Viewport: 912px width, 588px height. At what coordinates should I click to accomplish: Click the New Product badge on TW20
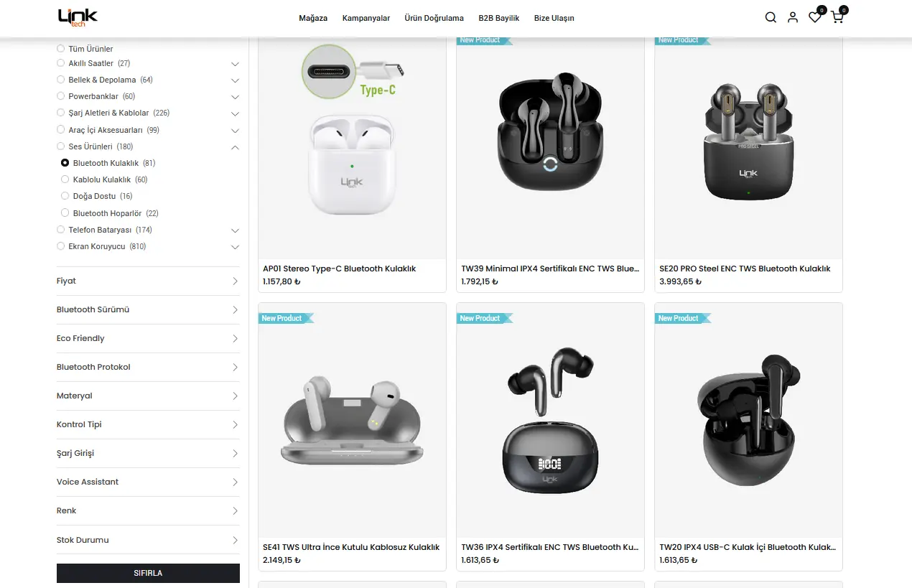point(681,318)
